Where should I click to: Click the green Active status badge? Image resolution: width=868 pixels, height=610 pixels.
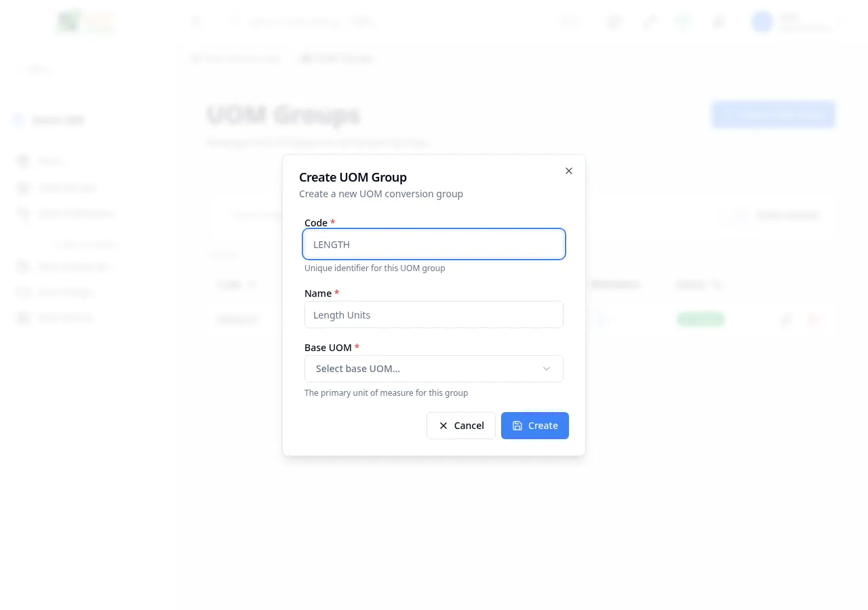tap(700, 319)
